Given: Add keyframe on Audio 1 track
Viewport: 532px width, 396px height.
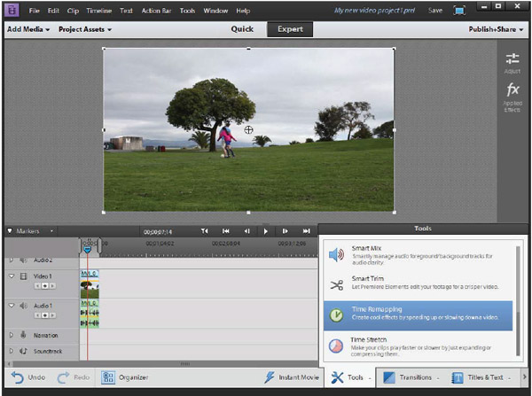Looking at the screenshot, I should click(x=45, y=315).
